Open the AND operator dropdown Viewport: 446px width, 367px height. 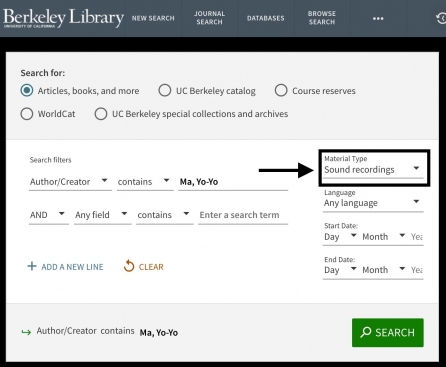(x=49, y=215)
